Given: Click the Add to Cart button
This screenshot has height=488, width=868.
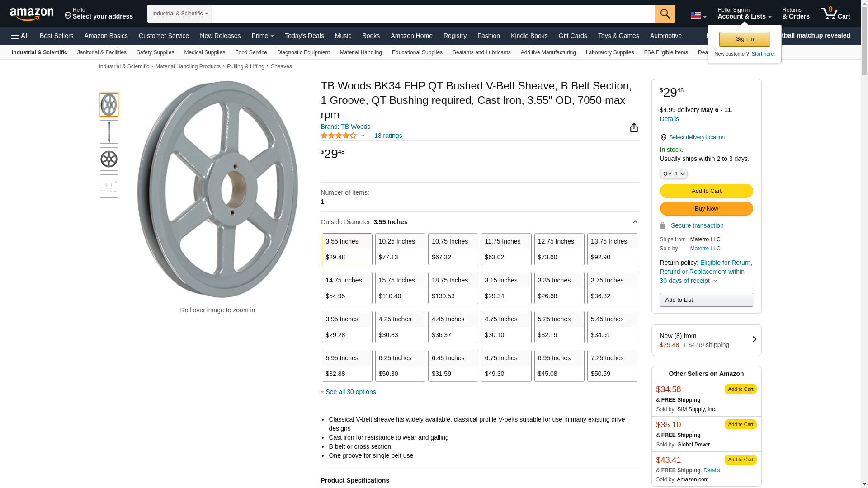Looking at the screenshot, I should click(x=706, y=191).
